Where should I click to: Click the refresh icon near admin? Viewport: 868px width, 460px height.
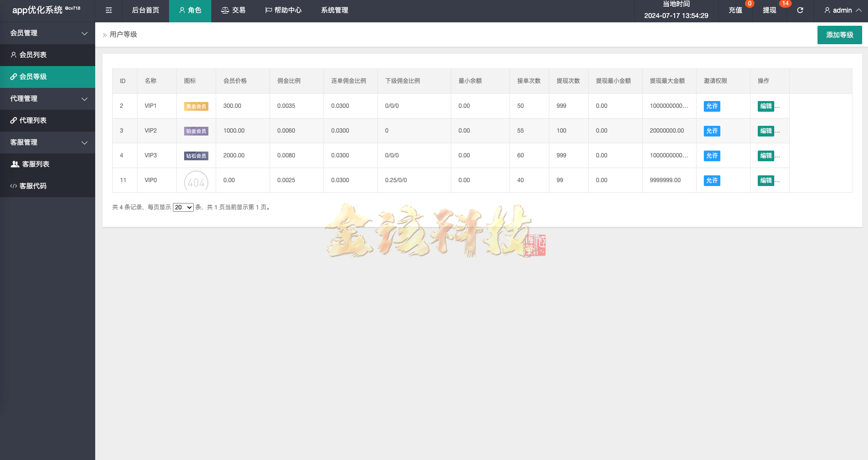click(800, 10)
